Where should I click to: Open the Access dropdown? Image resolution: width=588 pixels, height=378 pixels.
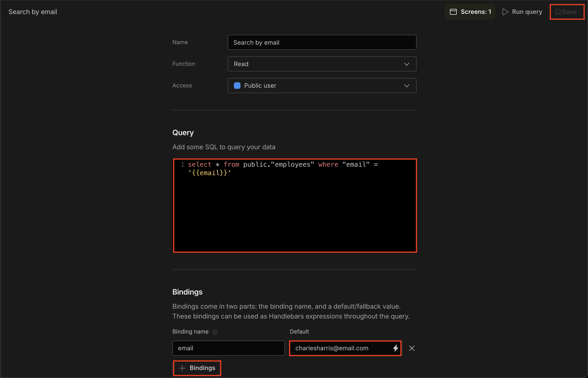(322, 85)
